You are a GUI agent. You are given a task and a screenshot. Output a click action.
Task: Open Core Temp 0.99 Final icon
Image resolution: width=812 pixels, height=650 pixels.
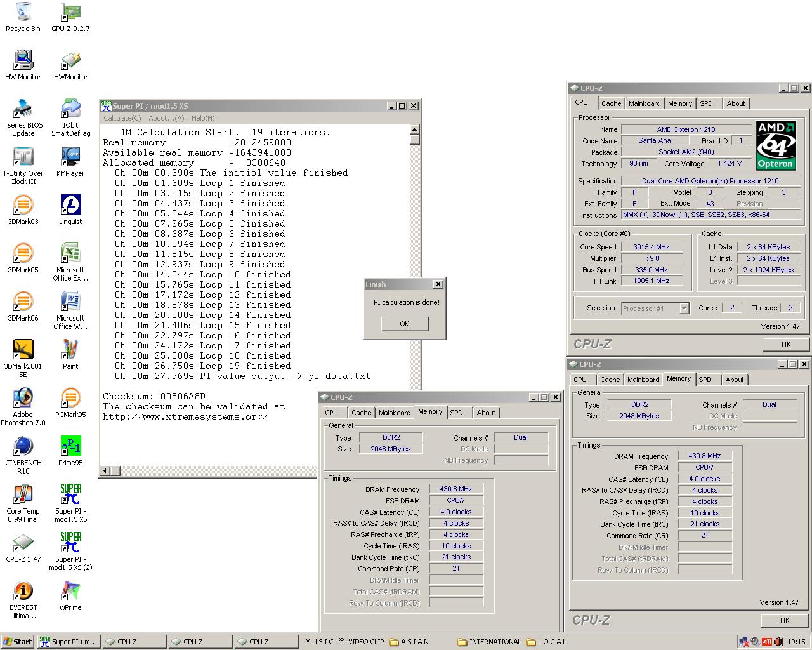click(23, 503)
